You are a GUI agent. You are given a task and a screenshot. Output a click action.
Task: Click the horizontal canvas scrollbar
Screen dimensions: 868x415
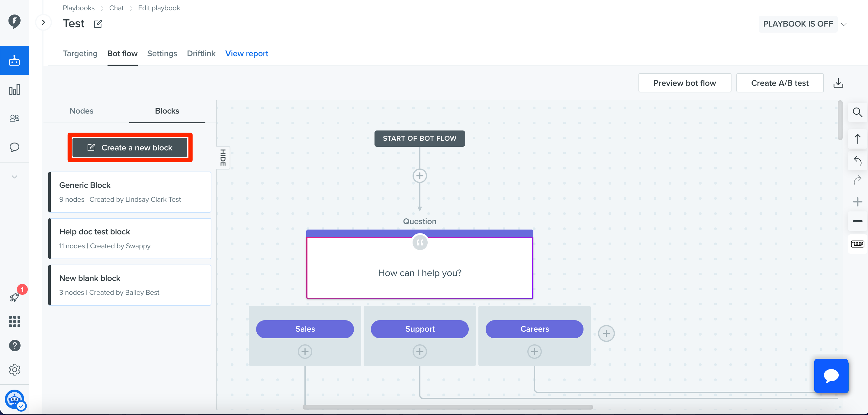tap(448, 407)
